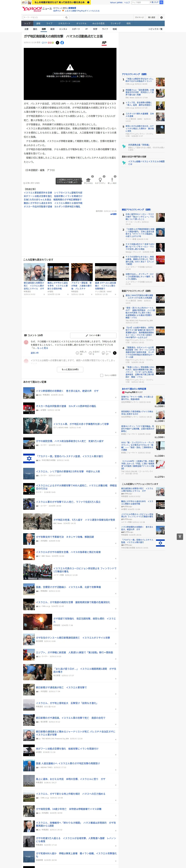This screenshot has width=186, height=868.
Task: Open マイページ button
Action: [139, 18]
